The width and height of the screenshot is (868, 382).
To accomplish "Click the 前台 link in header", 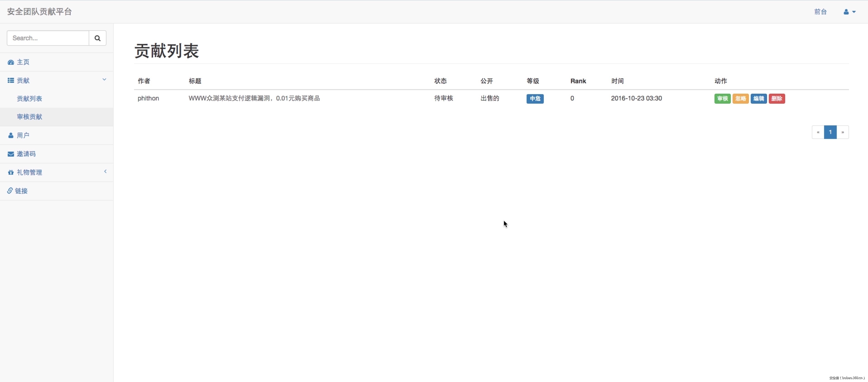I will [820, 12].
